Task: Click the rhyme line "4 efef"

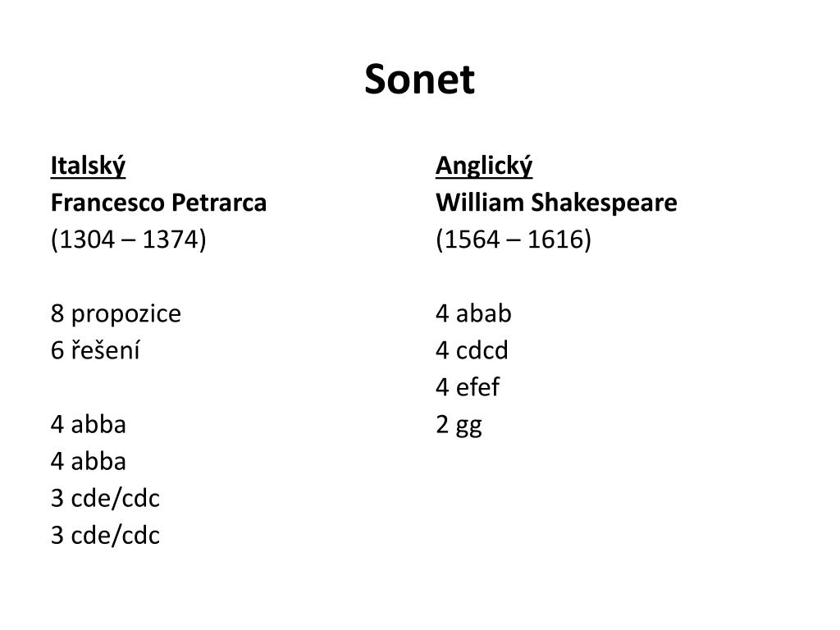Action: tap(468, 387)
